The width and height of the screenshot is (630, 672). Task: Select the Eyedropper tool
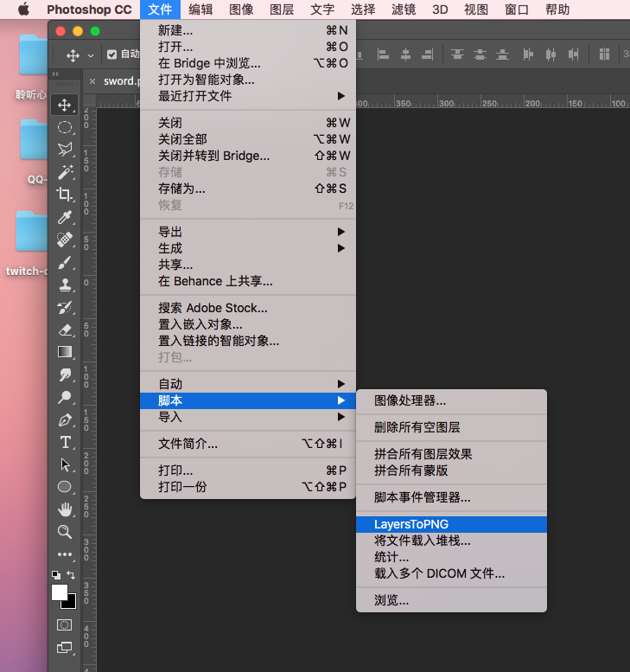[x=65, y=217]
